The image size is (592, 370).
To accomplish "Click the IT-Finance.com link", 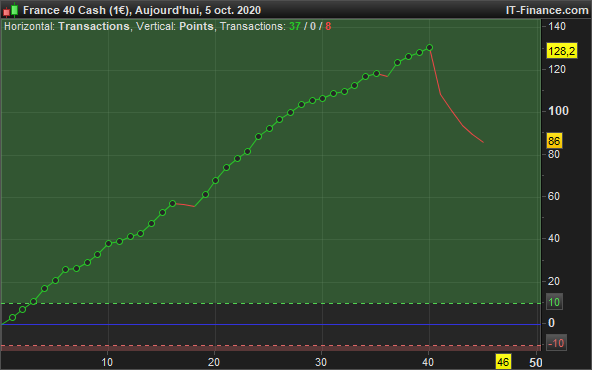I will pos(547,10).
